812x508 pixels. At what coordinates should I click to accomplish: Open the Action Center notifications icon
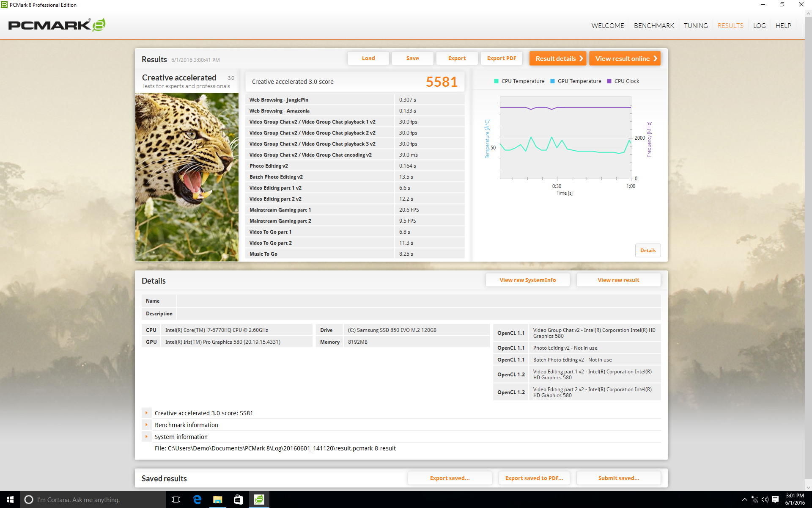click(x=775, y=500)
